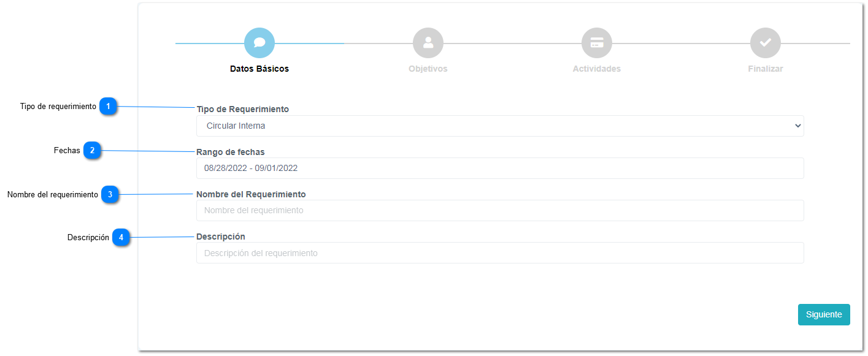
Task: Select the Finalizar step label
Action: [x=766, y=69]
